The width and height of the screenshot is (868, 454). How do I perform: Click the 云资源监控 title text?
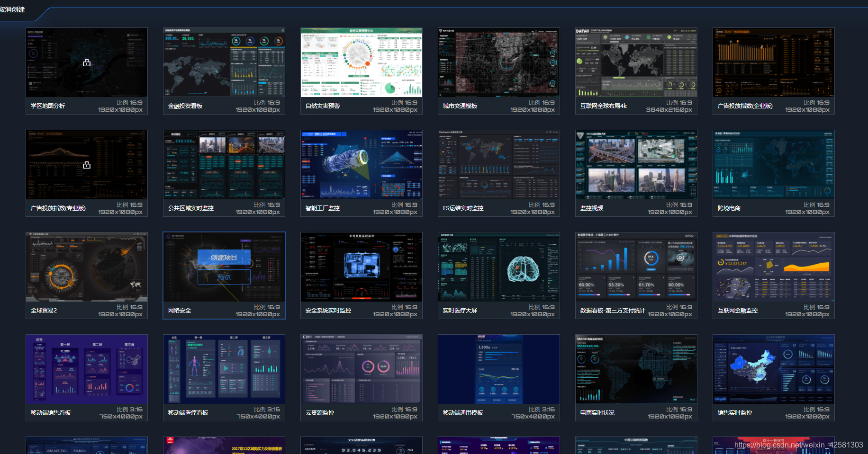(x=320, y=413)
